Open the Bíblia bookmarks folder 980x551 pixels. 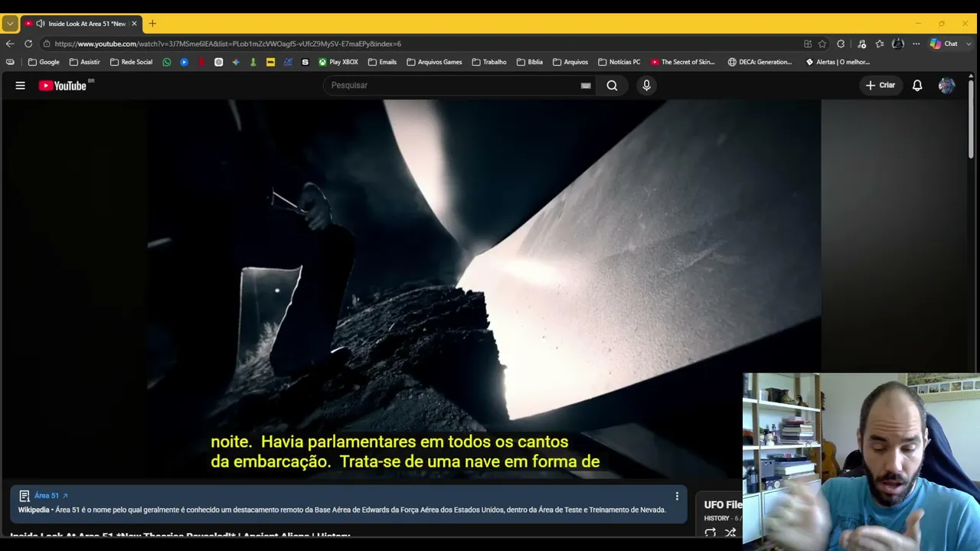[530, 62]
